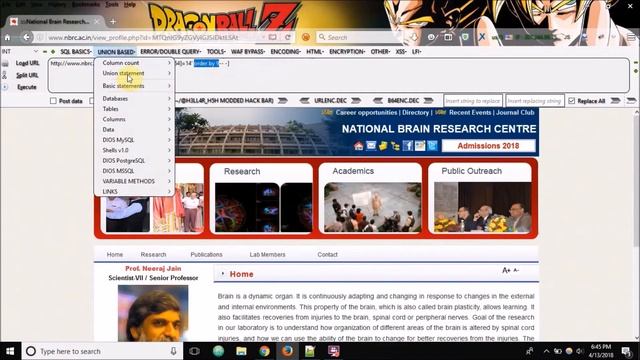Image resolution: width=640 pixels, height=360 pixels.
Task: Click the Facebook icon in NBRC header
Action: pos(407,145)
